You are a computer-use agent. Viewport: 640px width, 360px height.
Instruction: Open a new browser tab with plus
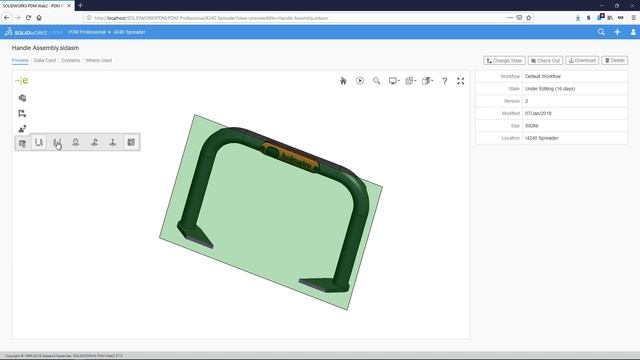[x=80, y=5]
